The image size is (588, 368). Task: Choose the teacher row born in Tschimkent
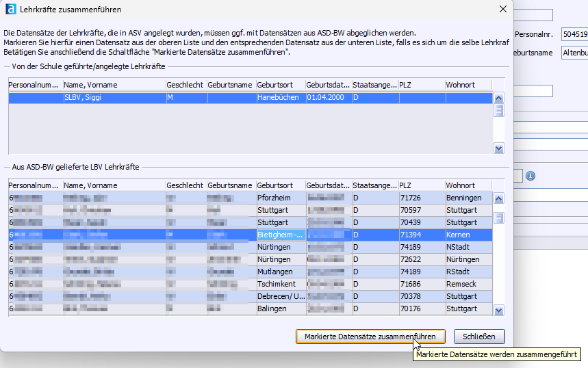coord(277,284)
